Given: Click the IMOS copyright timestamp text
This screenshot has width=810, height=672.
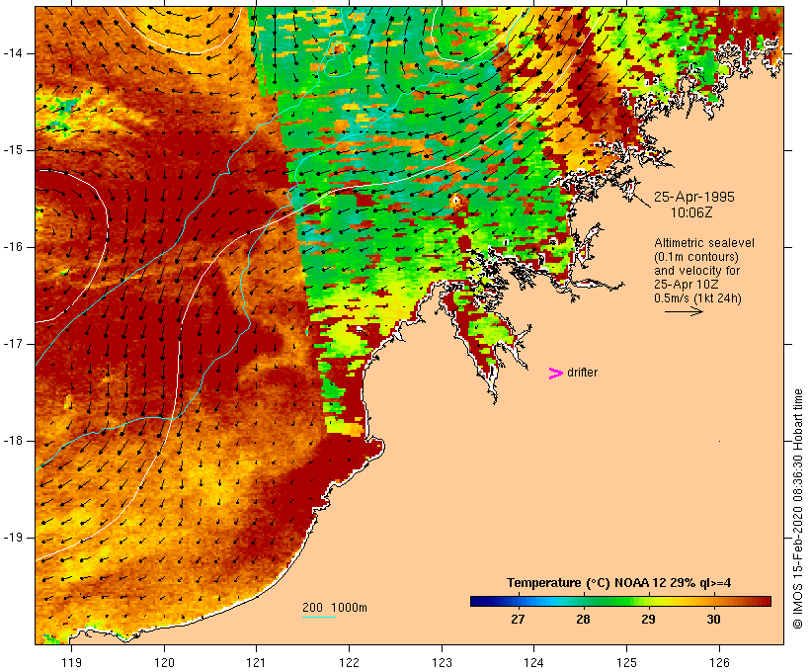Looking at the screenshot, I should (797, 509).
